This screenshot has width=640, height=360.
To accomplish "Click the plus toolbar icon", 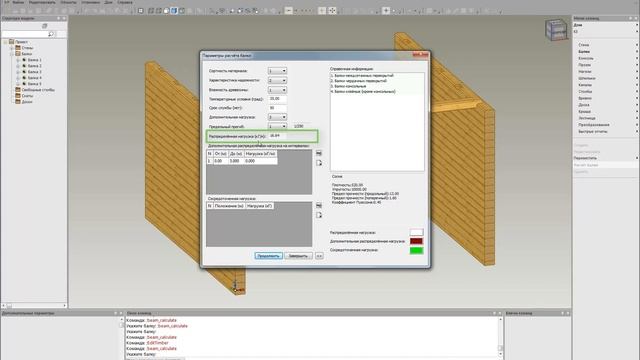I will [x=386, y=11].
